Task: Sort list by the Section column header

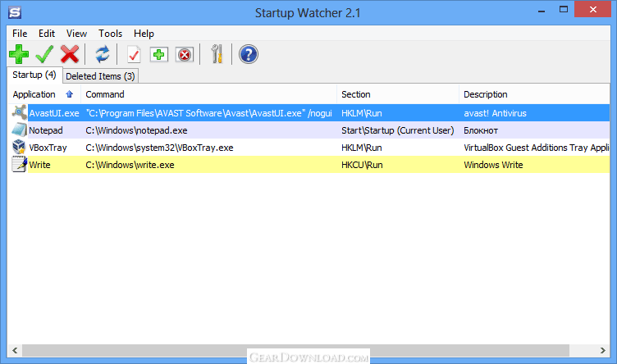Action: 356,94
